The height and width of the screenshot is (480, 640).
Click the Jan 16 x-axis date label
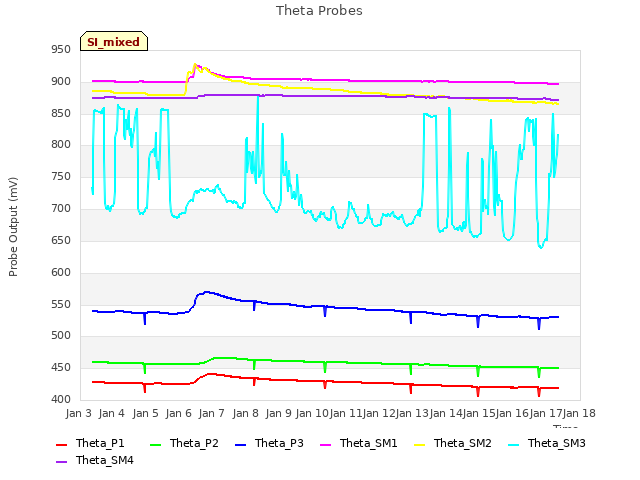point(512,413)
